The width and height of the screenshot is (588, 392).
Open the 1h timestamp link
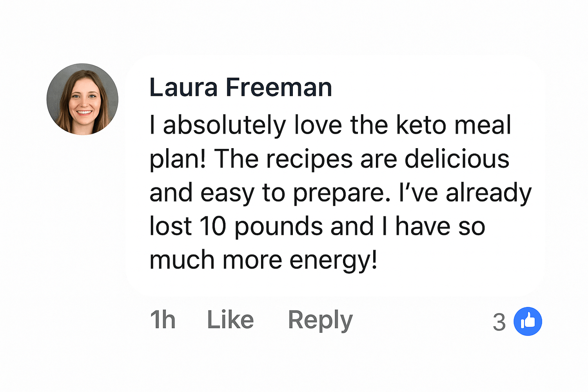(x=163, y=320)
